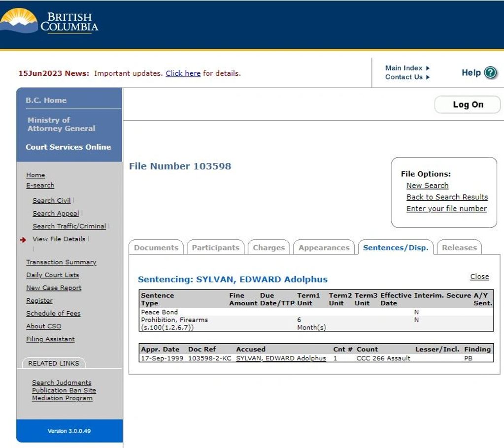Click the Help question mark icon
This screenshot has height=448, width=504.
pos(490,73)
